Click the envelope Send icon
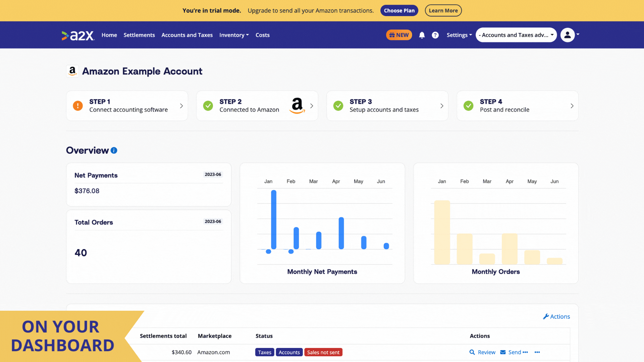The image size is (644, 362). point(503,352)
